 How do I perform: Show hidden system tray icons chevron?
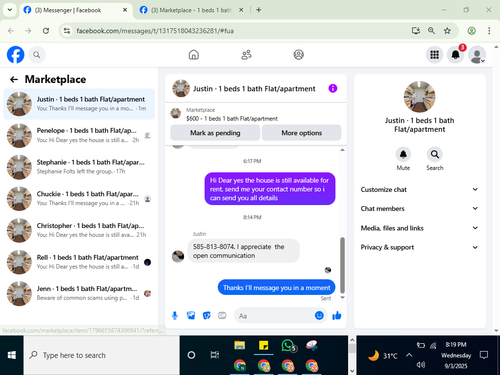pos(409,355)
